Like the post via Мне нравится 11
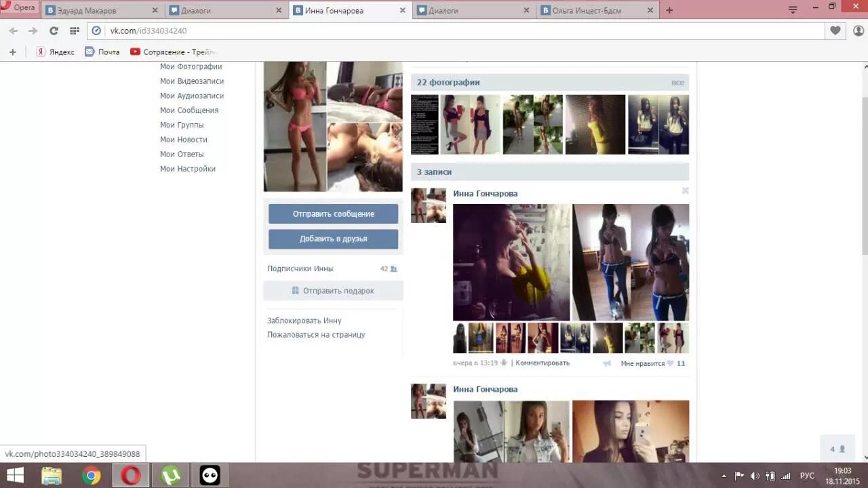868x488 pixels. click(653, 363)
